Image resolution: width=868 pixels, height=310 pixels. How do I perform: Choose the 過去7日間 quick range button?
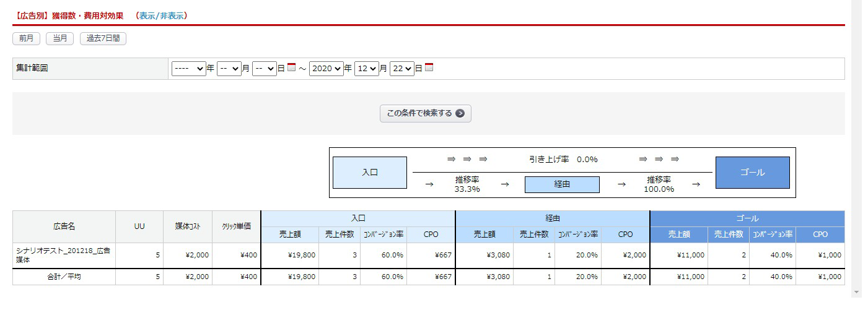[x=103, y=38]
